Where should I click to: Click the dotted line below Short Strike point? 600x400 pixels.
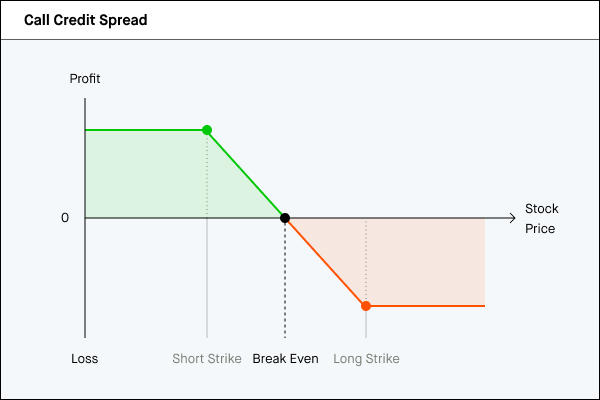[207, 175]
